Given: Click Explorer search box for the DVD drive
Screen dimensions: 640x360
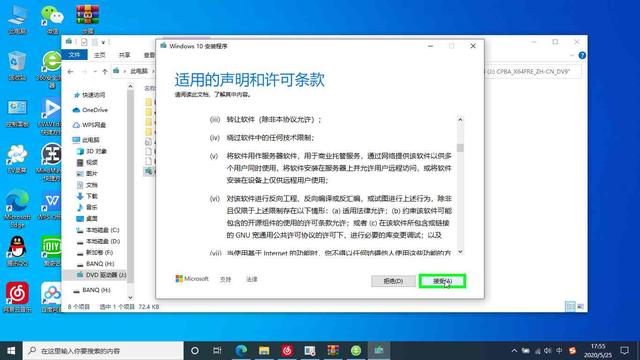Looking at the screenshot, I should point(532,71).
